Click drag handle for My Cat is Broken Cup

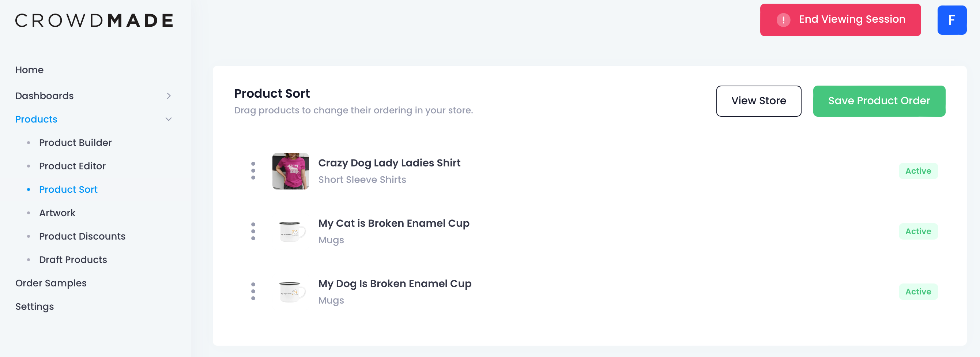click(x=253, y=232)
